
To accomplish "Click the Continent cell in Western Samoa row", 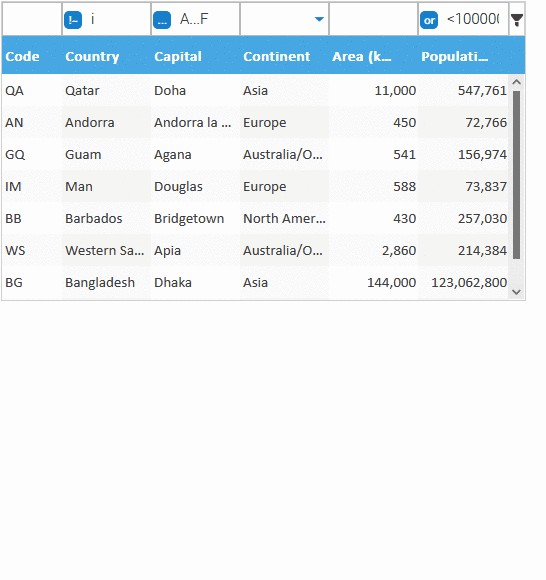I will click(284, 250).
